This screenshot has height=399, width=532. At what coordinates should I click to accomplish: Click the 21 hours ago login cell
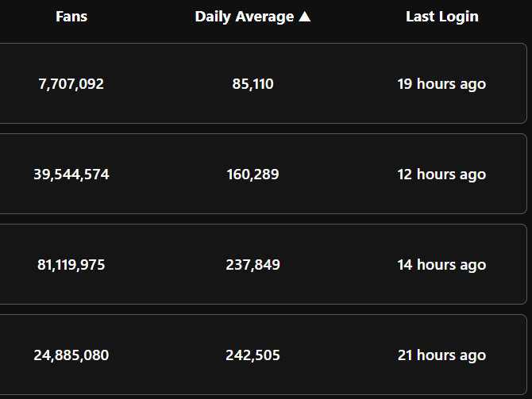(441, 355)
